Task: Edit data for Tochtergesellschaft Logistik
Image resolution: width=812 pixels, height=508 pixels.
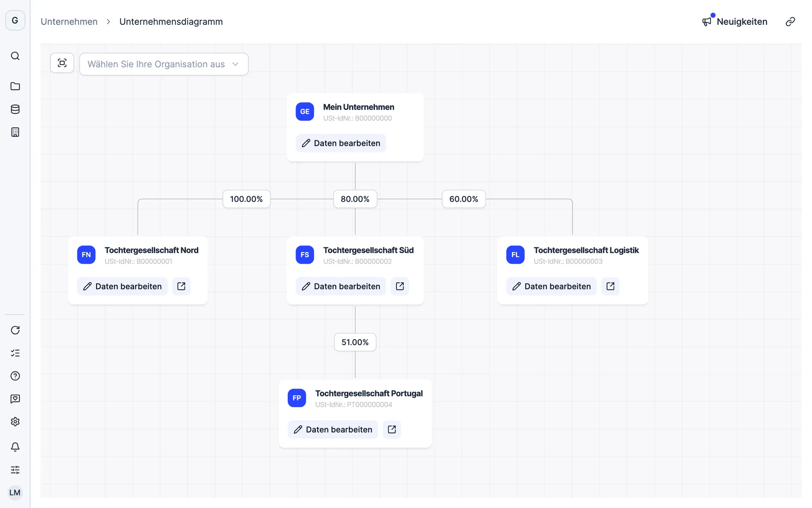Action: tap(551, 286)
